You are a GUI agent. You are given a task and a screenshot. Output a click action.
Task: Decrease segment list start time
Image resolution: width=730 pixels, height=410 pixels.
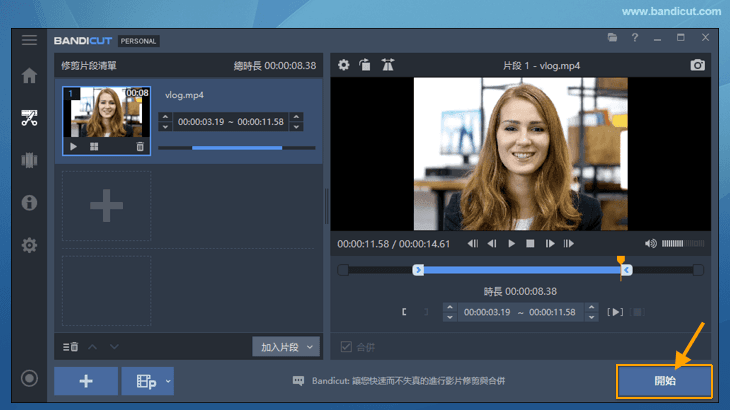(x=165, y=127)
